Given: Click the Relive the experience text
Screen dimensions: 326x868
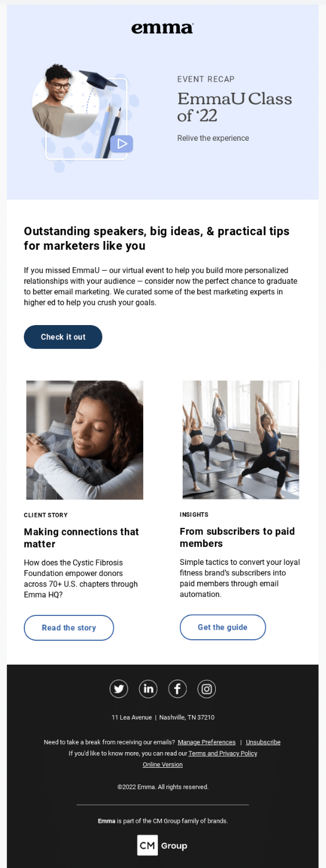Looking at the screenshot, I should click(213, 138).
